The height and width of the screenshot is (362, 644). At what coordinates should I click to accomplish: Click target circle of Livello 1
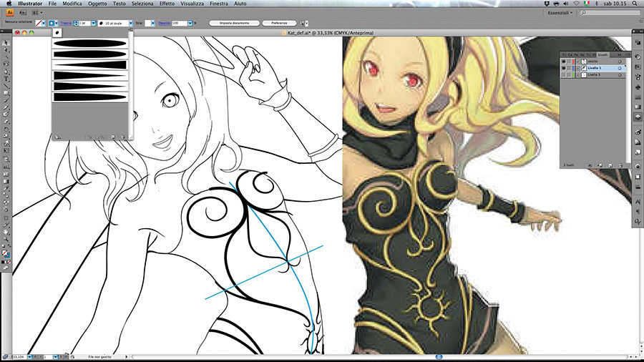(x=620, y=68)
